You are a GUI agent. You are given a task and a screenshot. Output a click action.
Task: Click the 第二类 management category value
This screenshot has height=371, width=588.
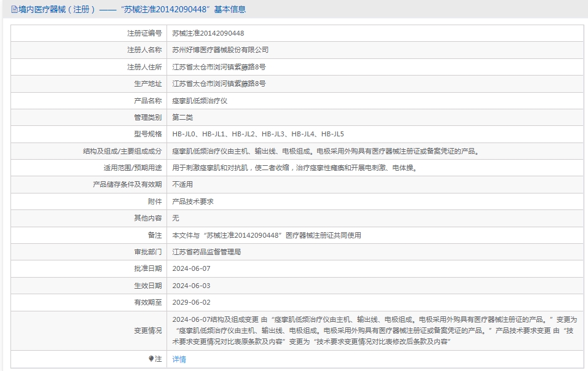182,117
